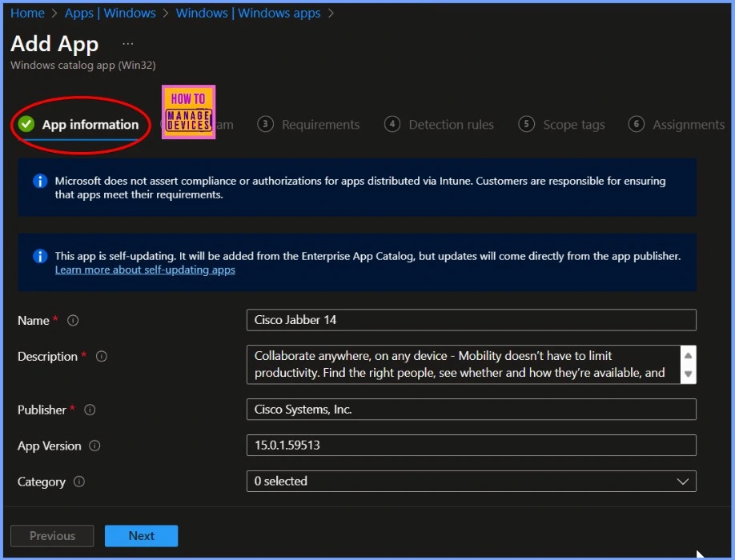This screenshot has width=735, height=560.
Task: Click the Name field with Cisco Jabber 14
Action: [471, 320]
